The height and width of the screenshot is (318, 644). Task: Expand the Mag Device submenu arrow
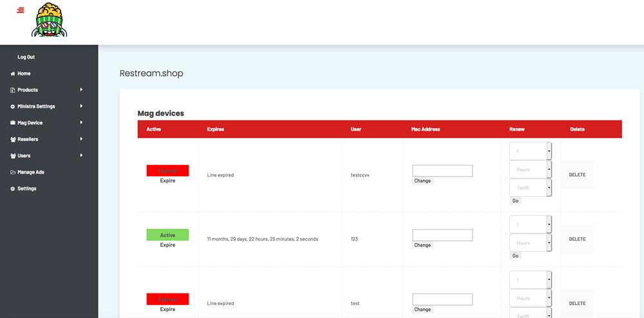pyautogui.click(x=81, y=122)
